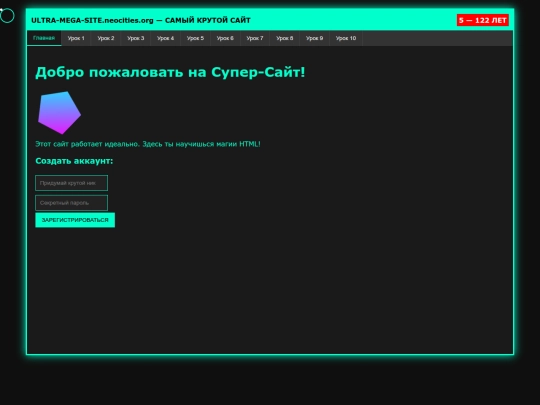Switch to the Урок 1 tab
Image resolution: width=540 pixels, height=405 pixels.
(x=76, y=38)
